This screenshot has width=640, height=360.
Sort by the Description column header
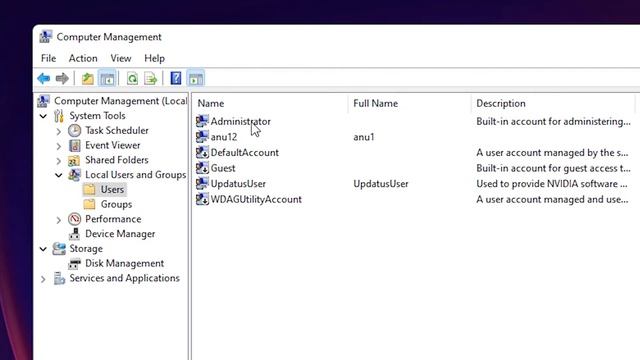553,103
